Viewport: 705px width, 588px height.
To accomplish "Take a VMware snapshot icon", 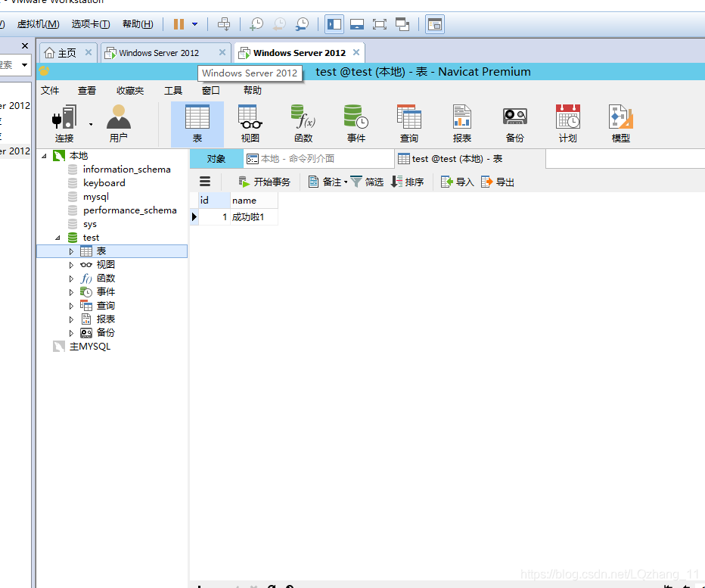I will coord(256,24).
